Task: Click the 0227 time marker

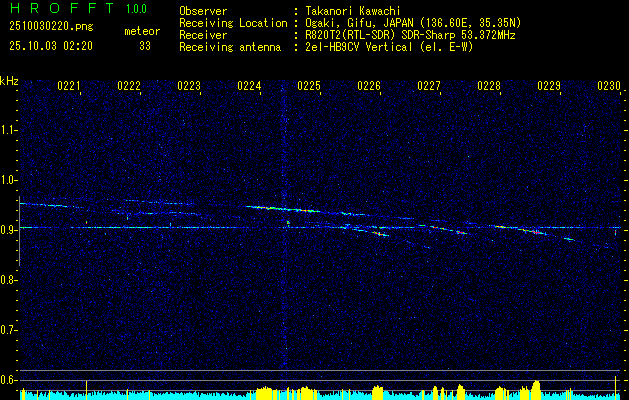Action: tap(429, 86)
